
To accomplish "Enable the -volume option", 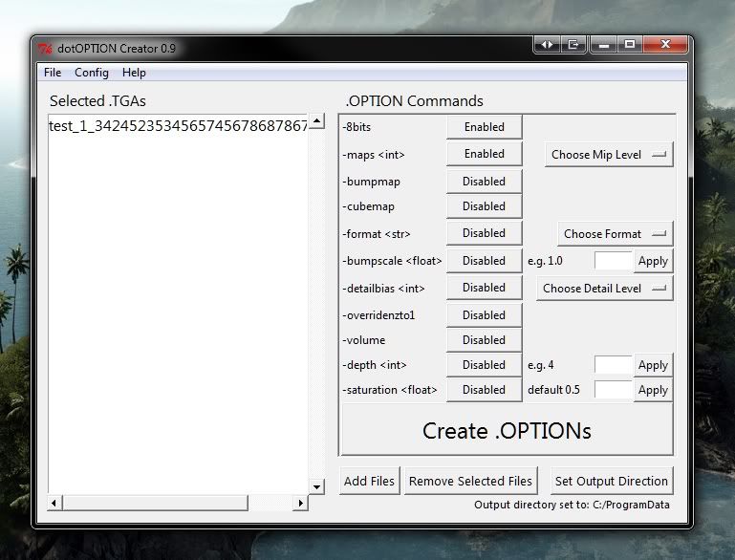I will tap(485, 340).
